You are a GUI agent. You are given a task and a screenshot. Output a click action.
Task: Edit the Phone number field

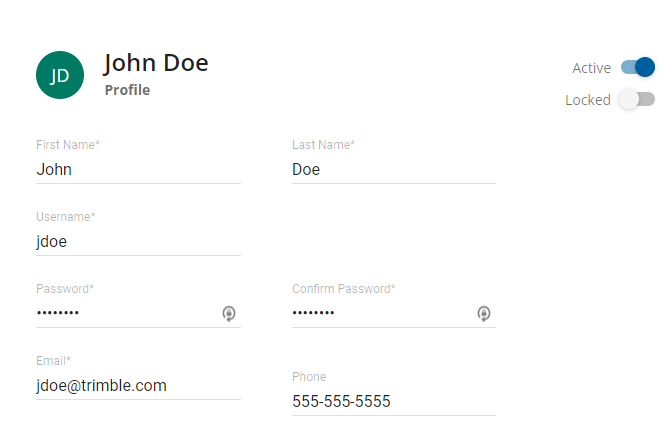[393, 402]
